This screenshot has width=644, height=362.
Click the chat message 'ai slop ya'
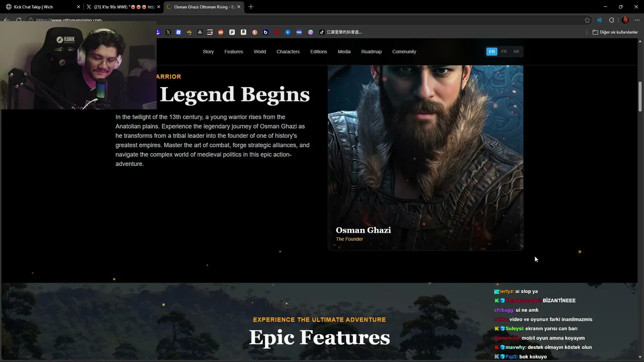pos(526,292)
